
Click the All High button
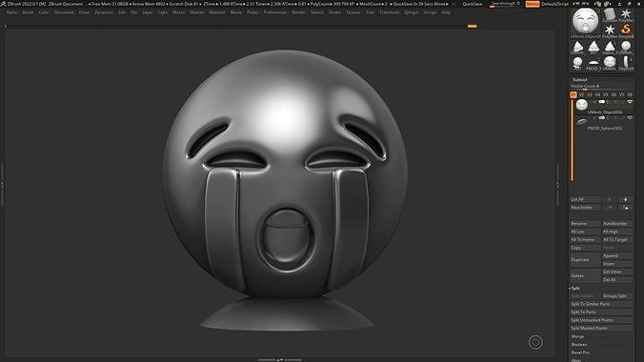click(x=617, y=231)
